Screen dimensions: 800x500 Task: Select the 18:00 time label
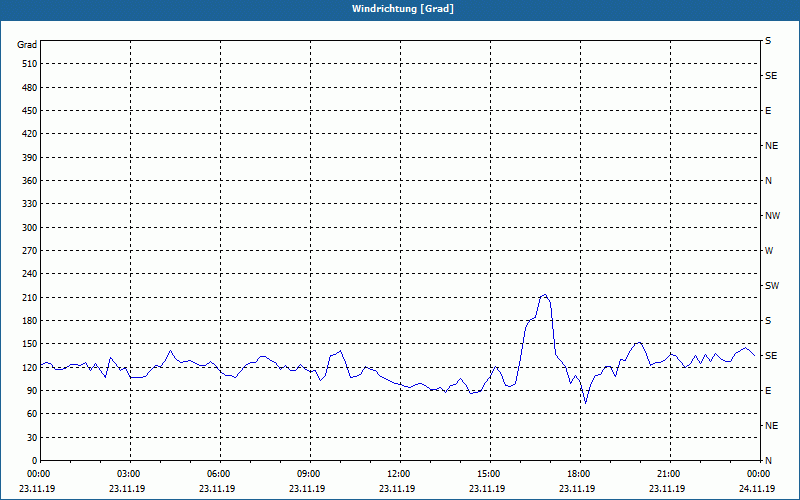click(x=580, y=474)
